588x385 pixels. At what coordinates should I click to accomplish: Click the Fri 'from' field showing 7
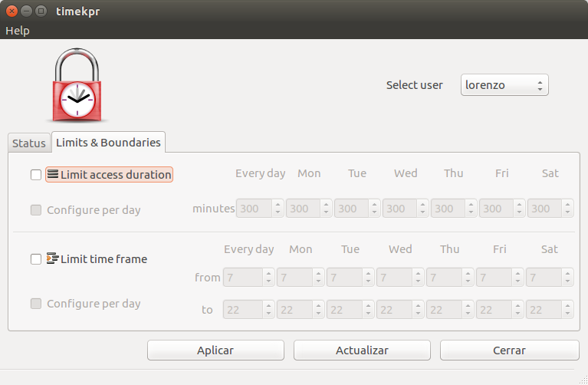pyautogui.click(x=494, y=278)
